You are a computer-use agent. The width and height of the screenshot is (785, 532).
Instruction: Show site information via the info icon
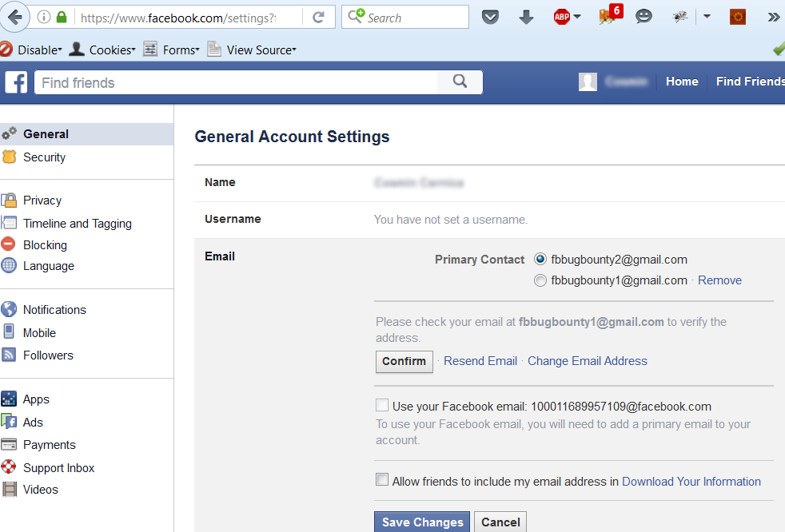click(44, 18)
